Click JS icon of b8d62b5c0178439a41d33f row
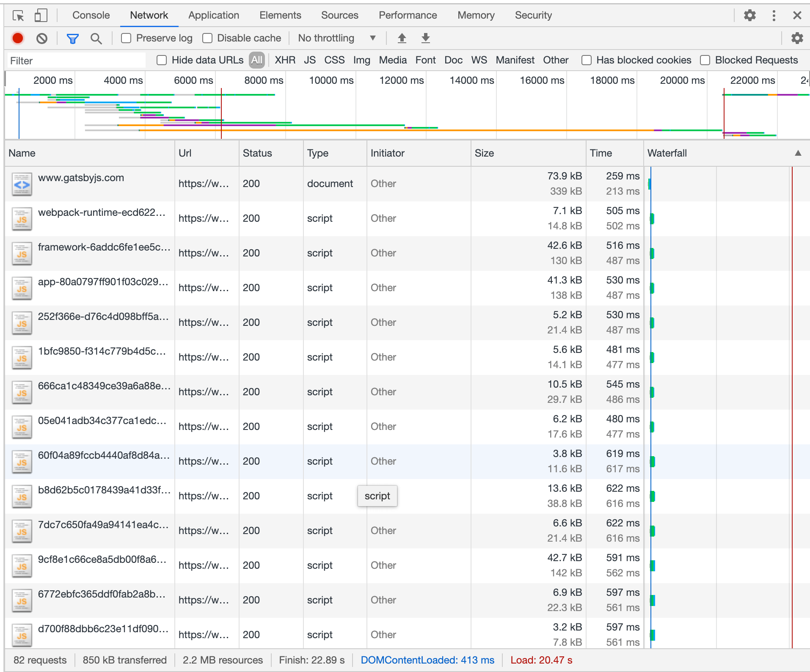Image resolution: width=810 pixels, height=672 pixels. 22,496
